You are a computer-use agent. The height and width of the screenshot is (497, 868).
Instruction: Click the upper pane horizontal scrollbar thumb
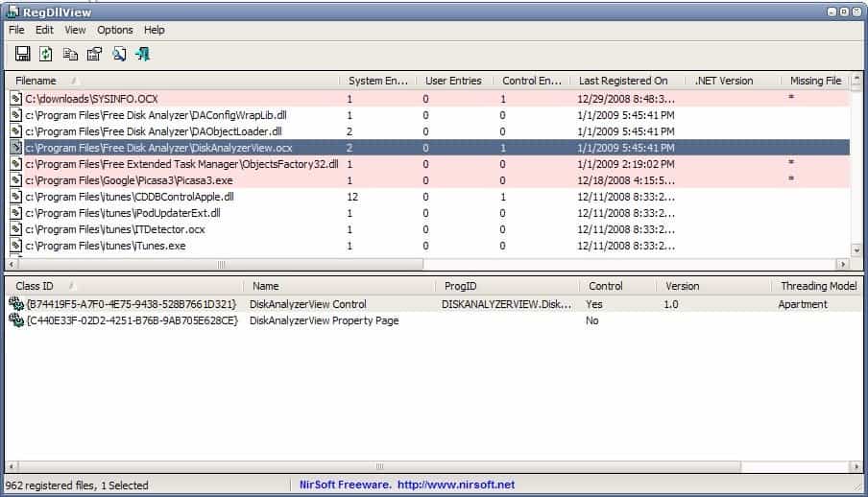click(221, 264)
